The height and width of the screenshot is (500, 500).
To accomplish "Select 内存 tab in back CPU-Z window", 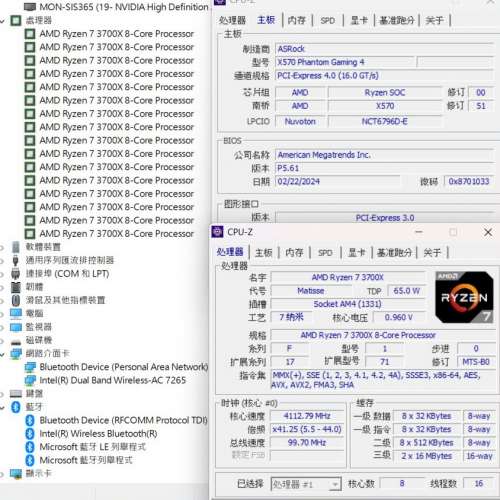I will coord(297,20).
